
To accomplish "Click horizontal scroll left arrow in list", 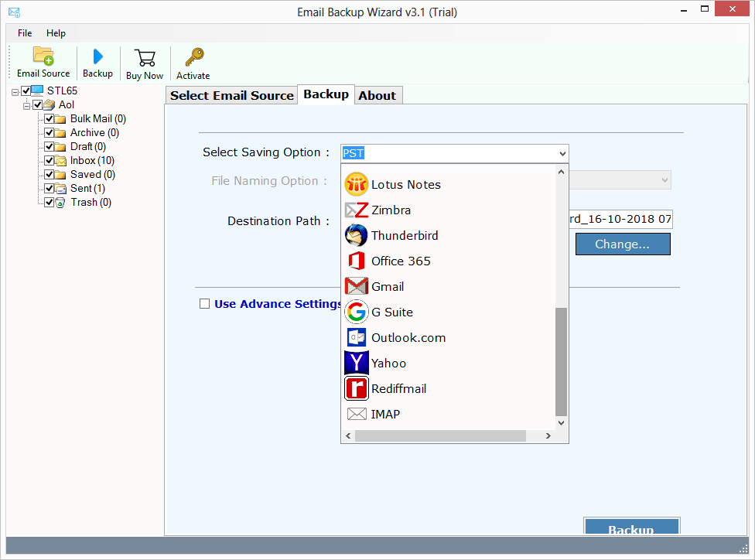I will click(348, 435).
